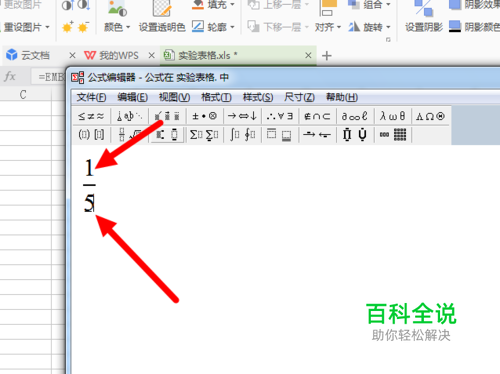Switch to the 云文档 tab
The height and width of the screenshot is (374, 500).
pos(35,55)
